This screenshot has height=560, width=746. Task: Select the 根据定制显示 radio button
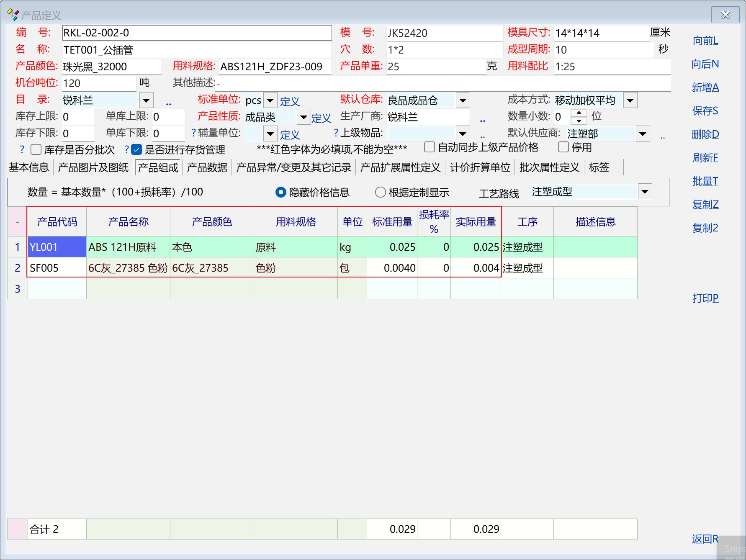(380, 192)
